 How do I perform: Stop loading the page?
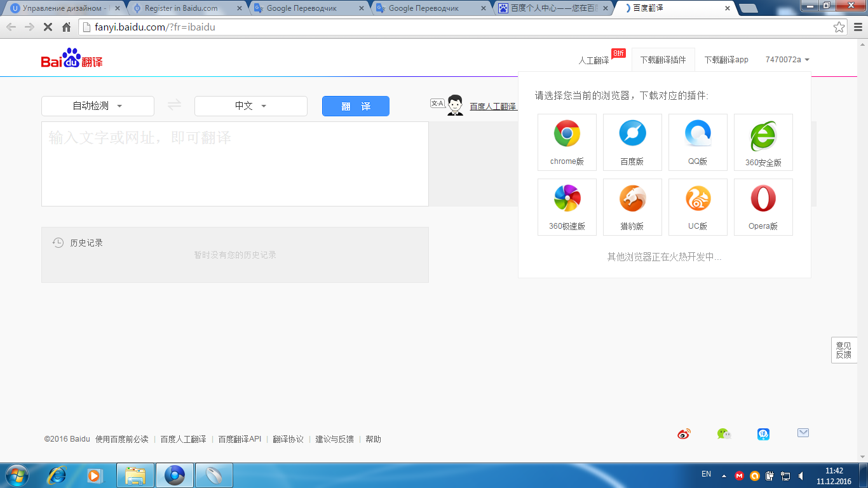click(x=48, y=27)
